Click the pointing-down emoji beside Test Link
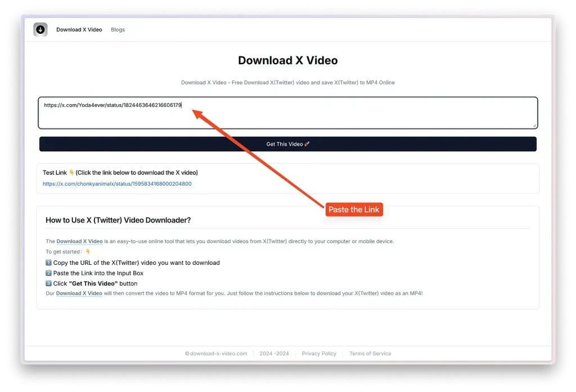Screen dimensions: 576x392 coord(71,173)
